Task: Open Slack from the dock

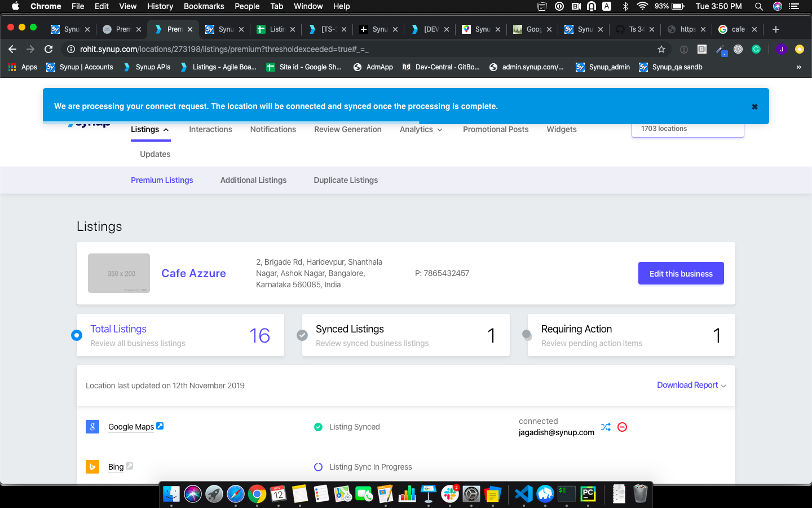Action: click(449, 494)
